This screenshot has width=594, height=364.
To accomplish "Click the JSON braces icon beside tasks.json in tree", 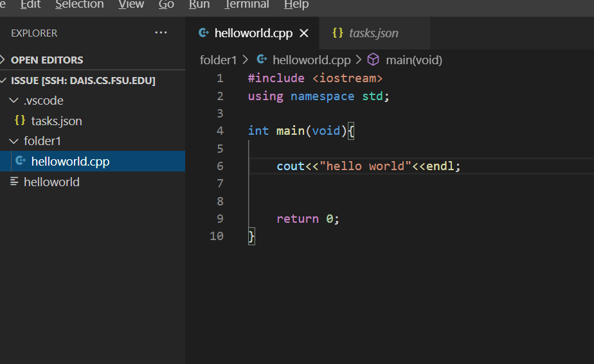I will pos(20,121).
